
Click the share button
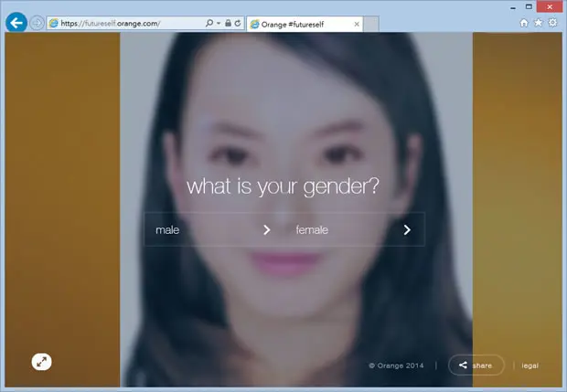pos(476,366)
